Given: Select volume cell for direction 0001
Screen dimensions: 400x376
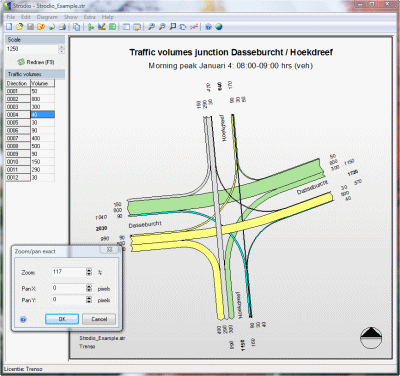Looking at the screenshot, I should click(42, 91).
